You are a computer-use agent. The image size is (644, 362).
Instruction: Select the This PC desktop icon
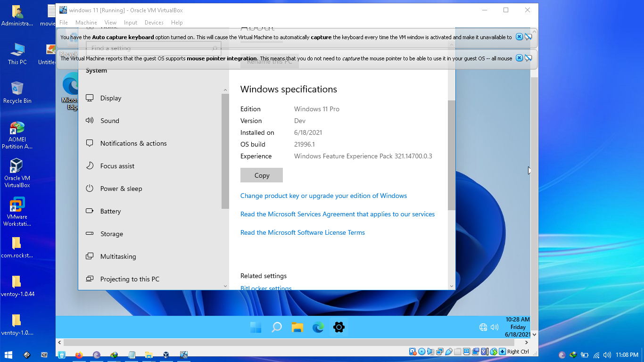click(17, 54)
